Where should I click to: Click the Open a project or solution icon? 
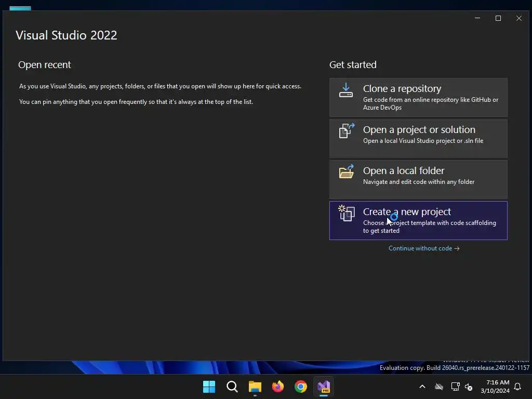[x=347, y=130]
